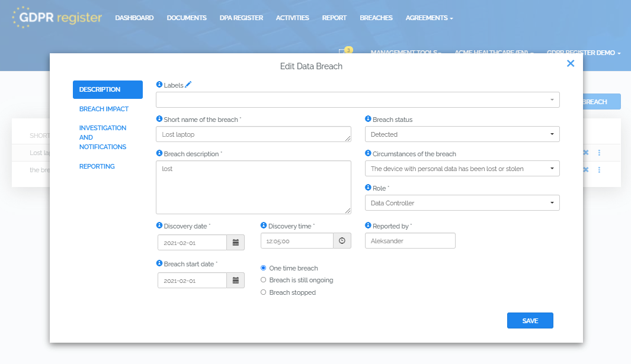Open the Circumstances of the breach dropdown
This screenshot has height=364, width=631.
tap(462, 168)
